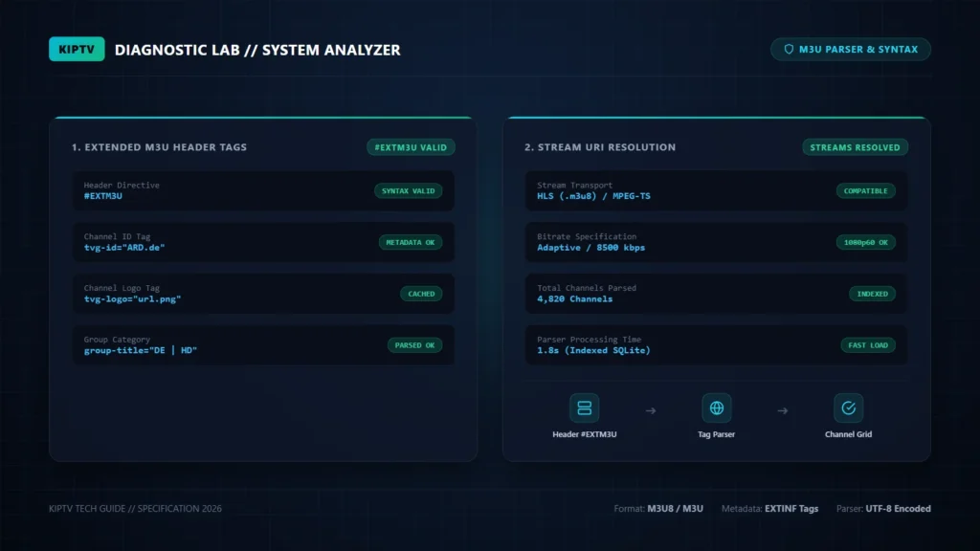Click the HLS (.m3u8) / MPEG-TS value
The width and height of the screenshot is (980, 551).
point(593,196)
